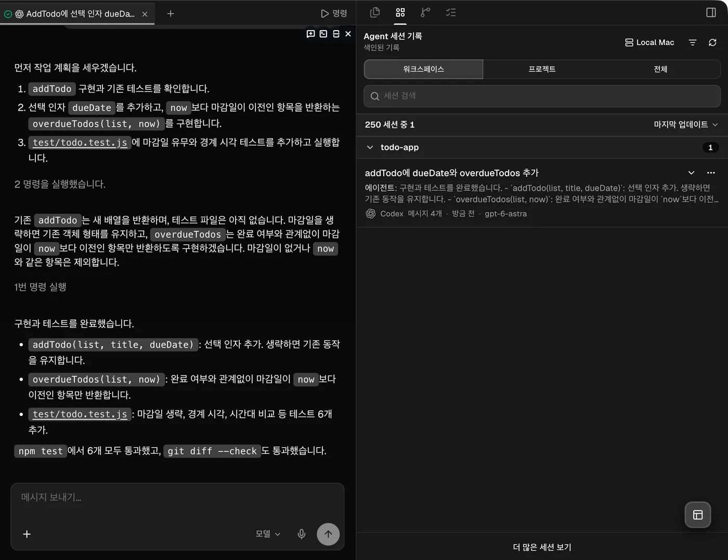Screen dimensions: 728x560
Task: Open the source control branch icon
Action: point(425,12)
